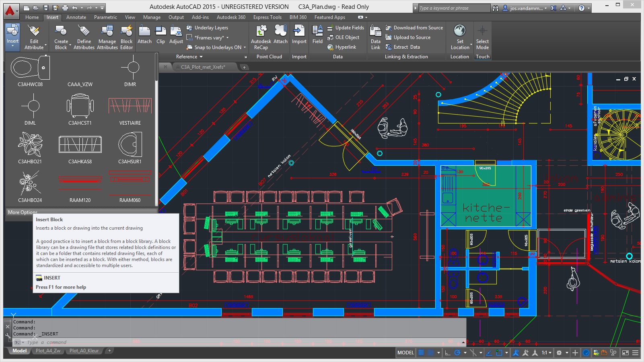Toggle snap mode in status bar
The width and height of the screenshot is (644, 362).
(431, 353)
